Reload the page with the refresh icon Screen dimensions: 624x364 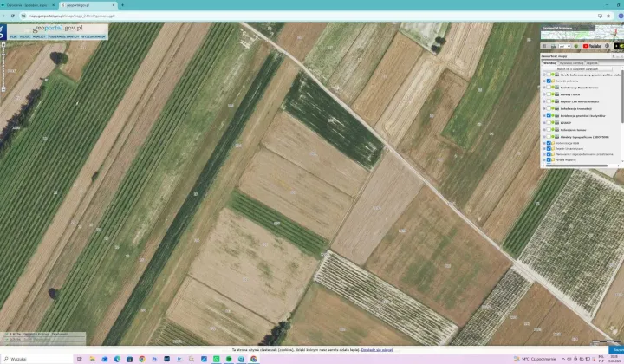(13, 16)
